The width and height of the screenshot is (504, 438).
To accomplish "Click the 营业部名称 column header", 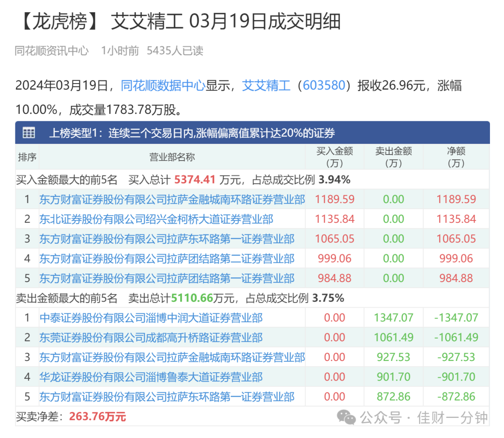I will point(172,157).
